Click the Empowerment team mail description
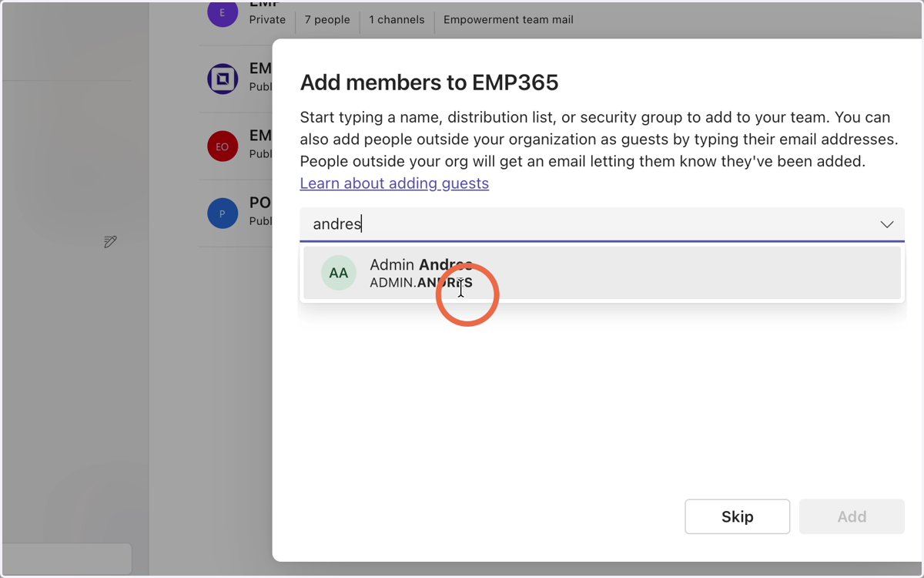Viewport: 924px width, 578px height. tap(508, 20)
